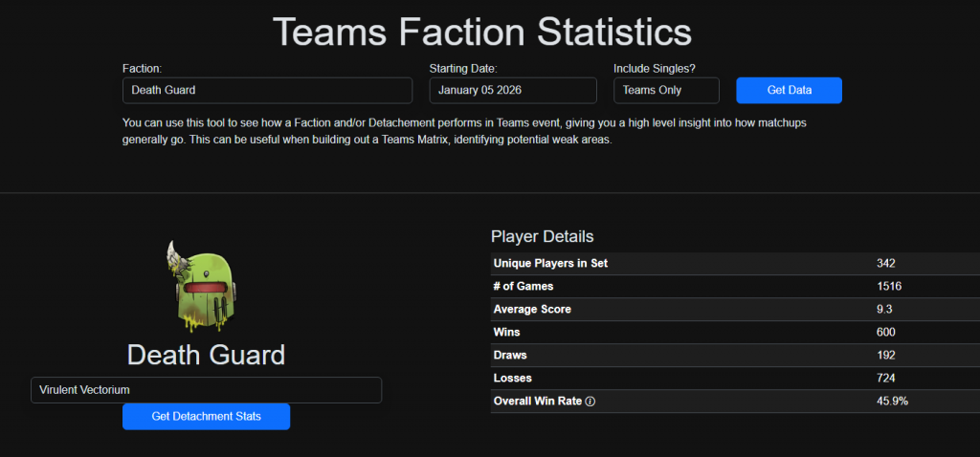
Task: Open the Virulent Vectorium detachment dropdown
Action: (x=206, y=390)
